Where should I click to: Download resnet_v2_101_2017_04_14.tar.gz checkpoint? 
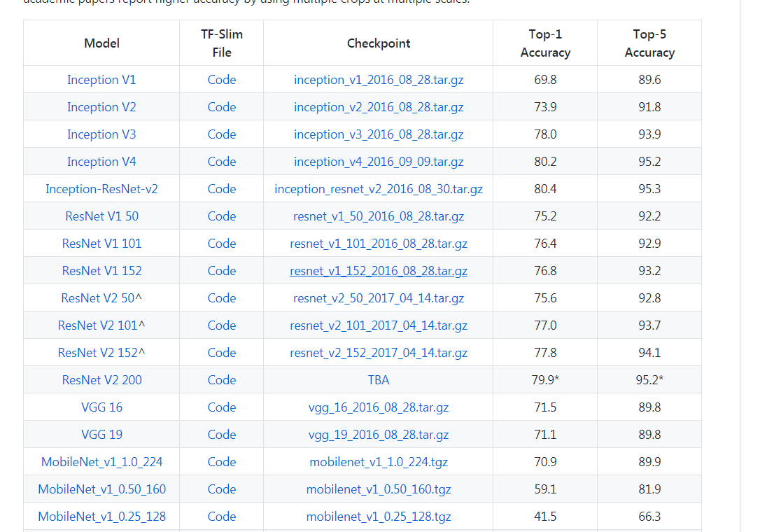pyautogui.click(x=379, y=325)
